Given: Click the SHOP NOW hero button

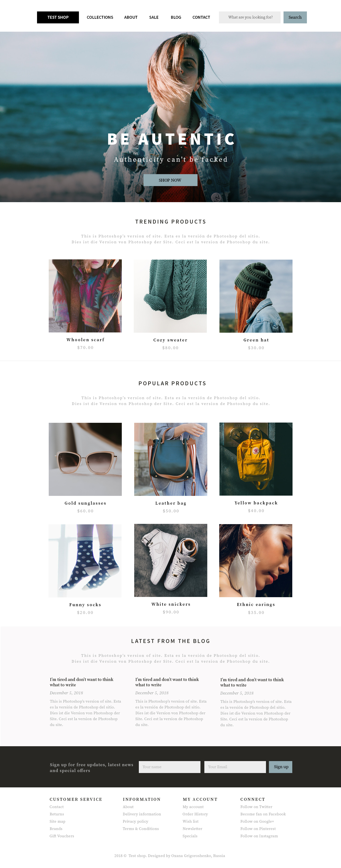Looking at the screenshot, I should point(170,180).
